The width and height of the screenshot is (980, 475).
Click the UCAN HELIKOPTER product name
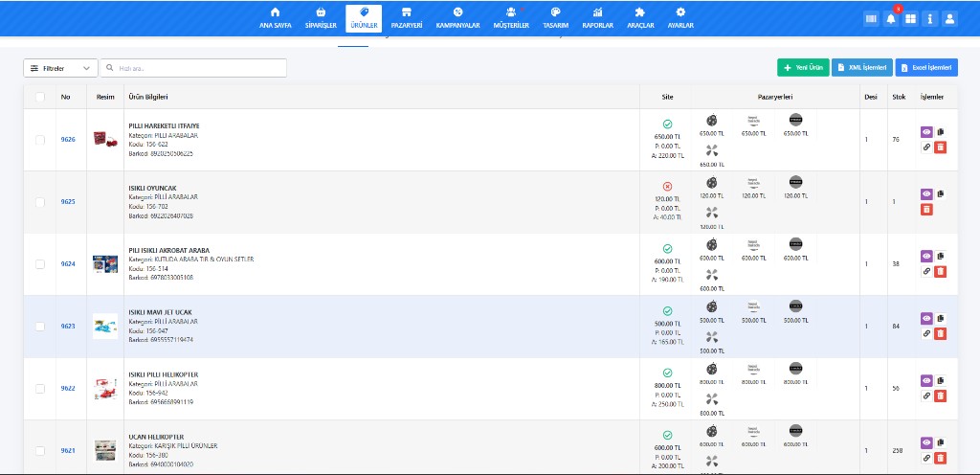coord(156,437)
